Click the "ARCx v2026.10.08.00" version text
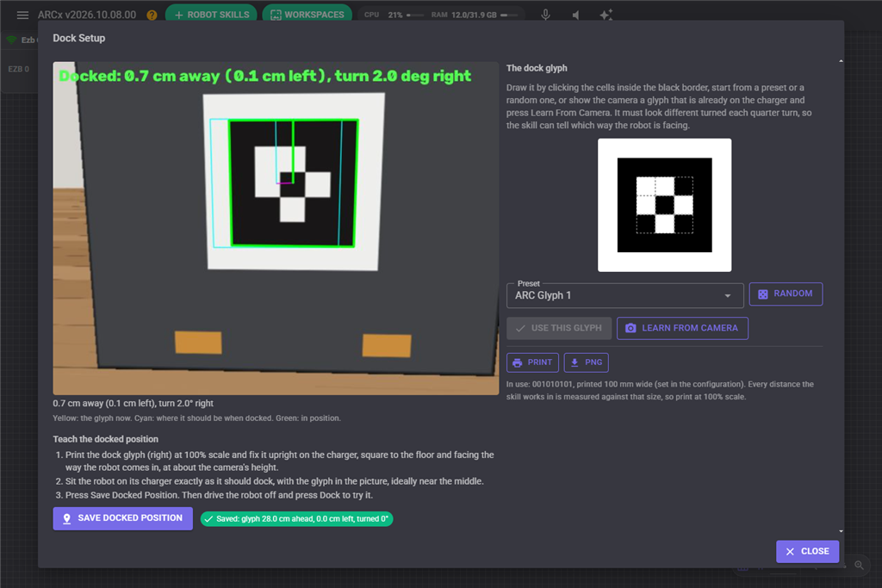882x588 pixels. point(87,15)
